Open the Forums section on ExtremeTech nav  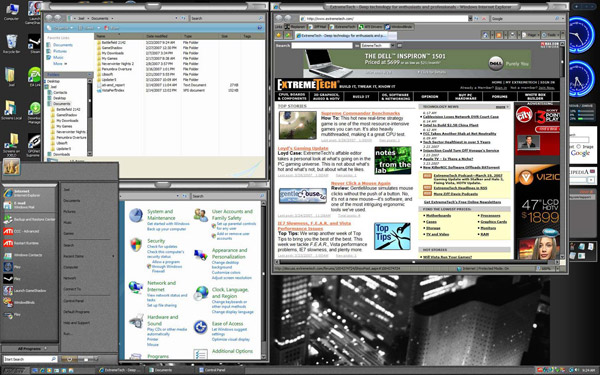pyautogui.click(x=499, y=96)
